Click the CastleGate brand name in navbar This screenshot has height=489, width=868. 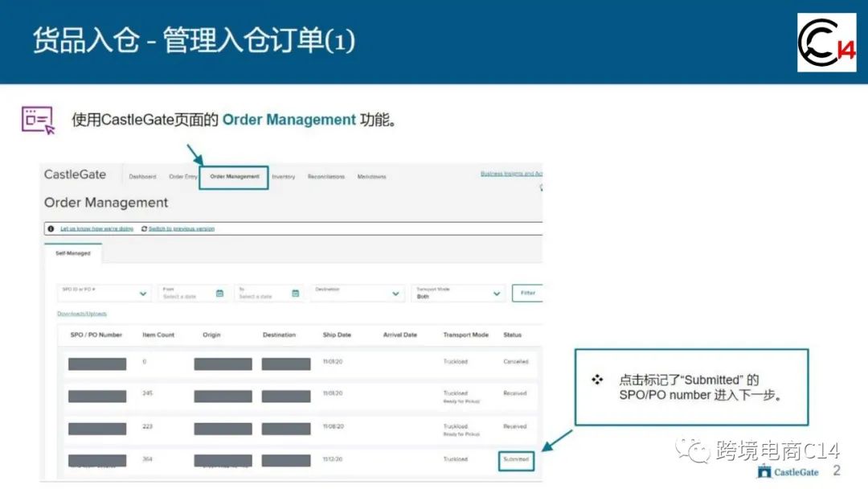click(x=75, y=175)
